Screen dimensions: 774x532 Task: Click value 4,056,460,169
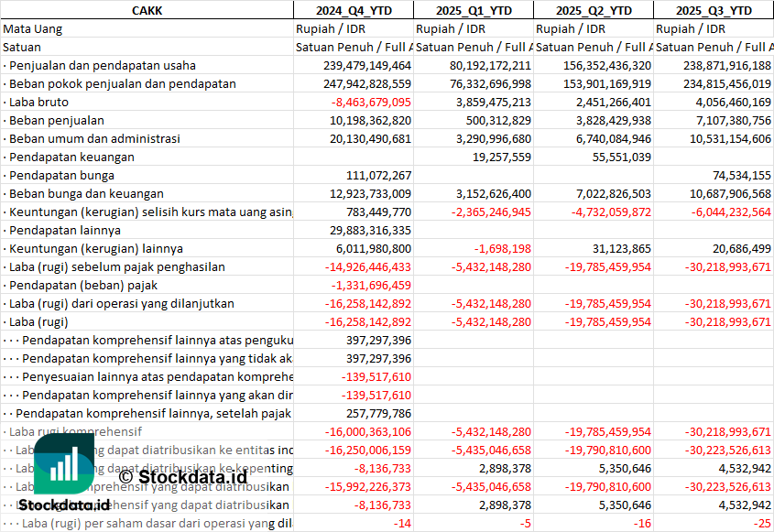734,103
